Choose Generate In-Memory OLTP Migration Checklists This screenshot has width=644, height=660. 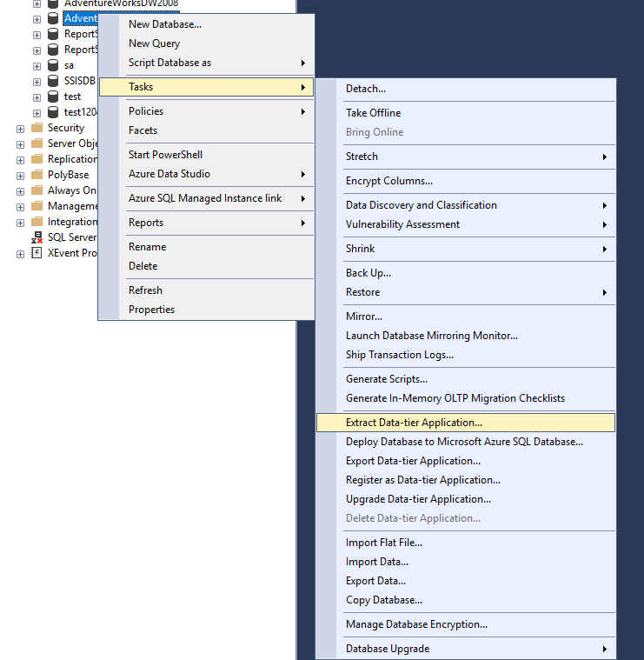point(466,398)
